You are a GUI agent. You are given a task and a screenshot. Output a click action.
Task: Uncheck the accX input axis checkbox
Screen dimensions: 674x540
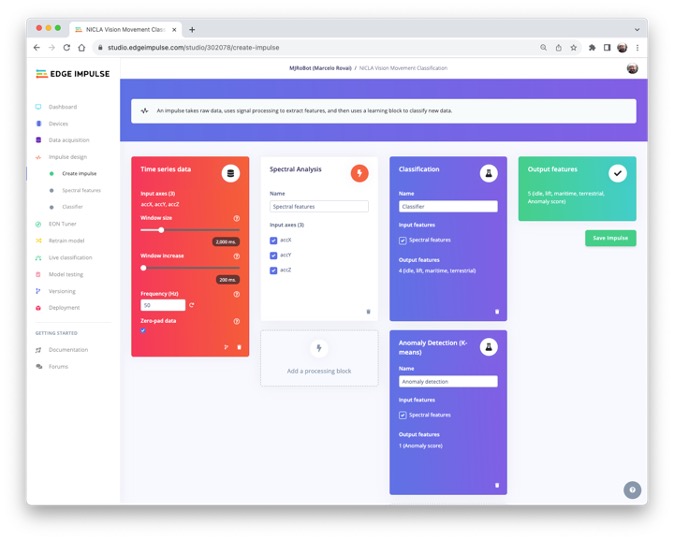(274, 241)
